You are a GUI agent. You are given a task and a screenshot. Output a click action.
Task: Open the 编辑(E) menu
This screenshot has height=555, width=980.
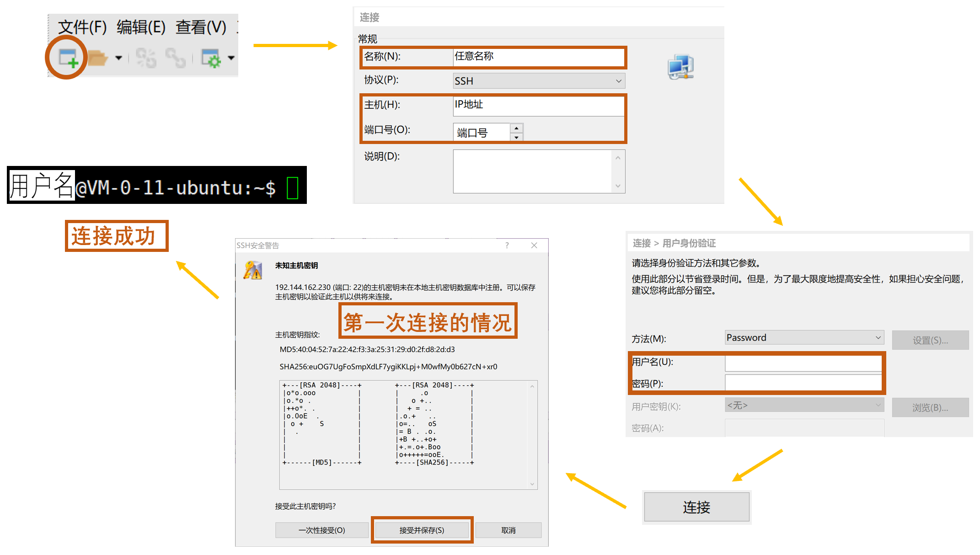pos(141,27)
